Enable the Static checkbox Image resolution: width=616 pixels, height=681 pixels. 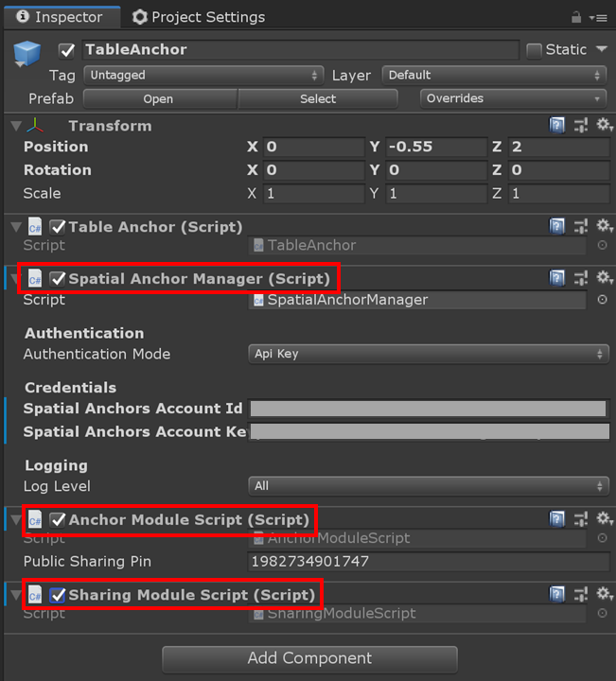[x=534, y=50]
